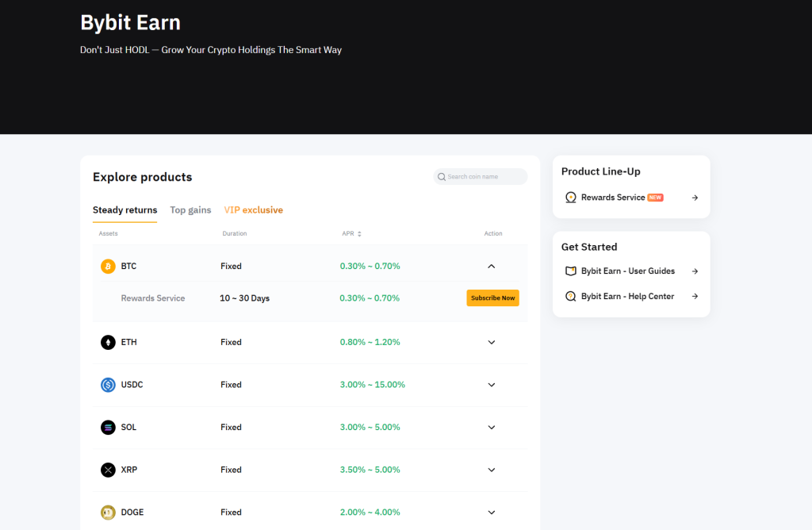812x530 pixels.
Task: Click the Rewards Service icon in Product Line-Up
Action: pyautogui.click(x=570, y=198)
